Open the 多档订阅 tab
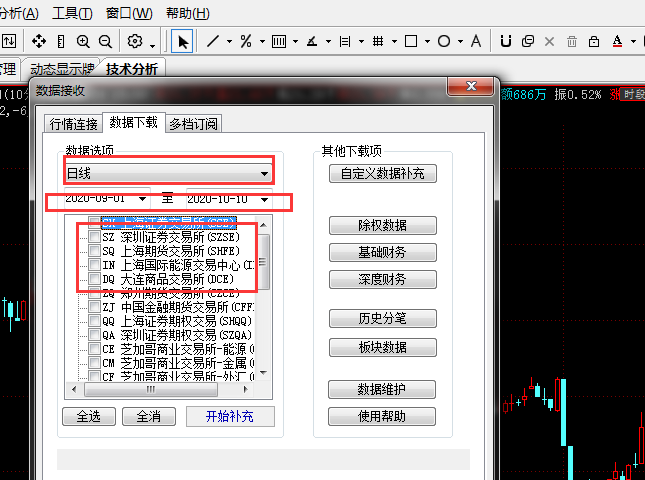Image resolution: width=645 pixels, height=480 pixels. point(193,124)
